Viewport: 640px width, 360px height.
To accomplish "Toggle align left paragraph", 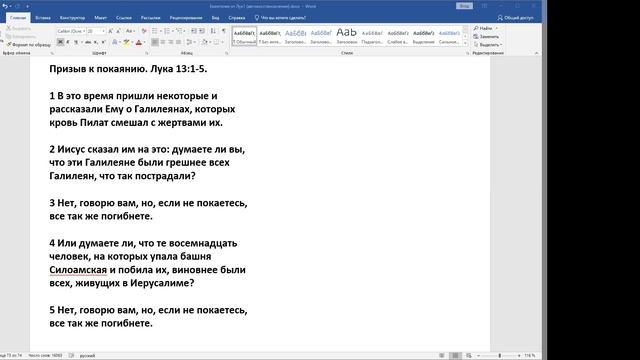I will pyautogui.click(x=155, y=42).
